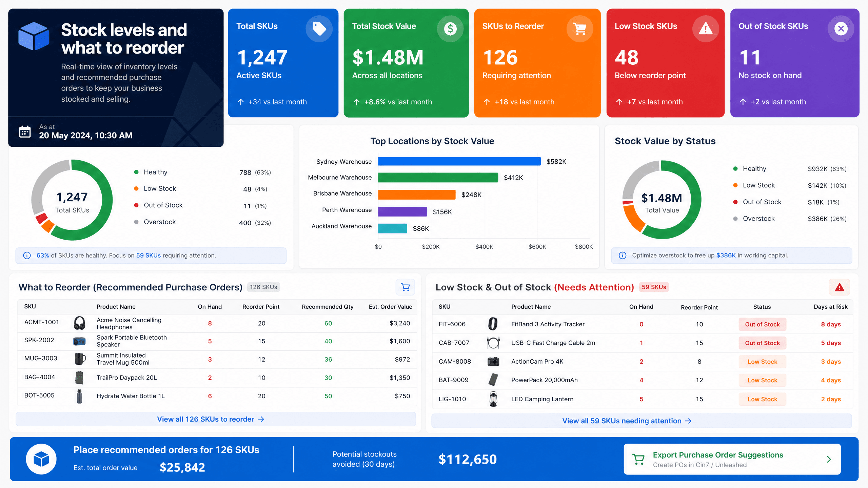Click the Melbourne Warehouse green bar
Screen dimensions: 868x488
[x=438, y=178]
